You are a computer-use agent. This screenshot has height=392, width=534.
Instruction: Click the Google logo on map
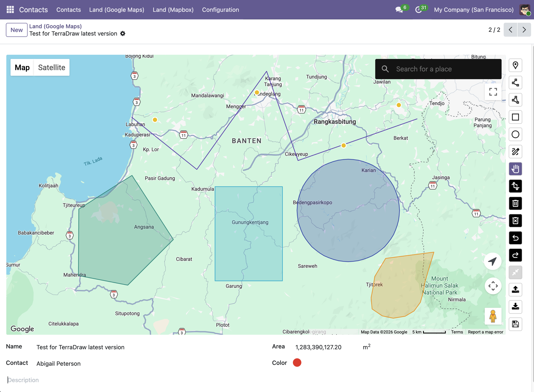coord(22,329)
